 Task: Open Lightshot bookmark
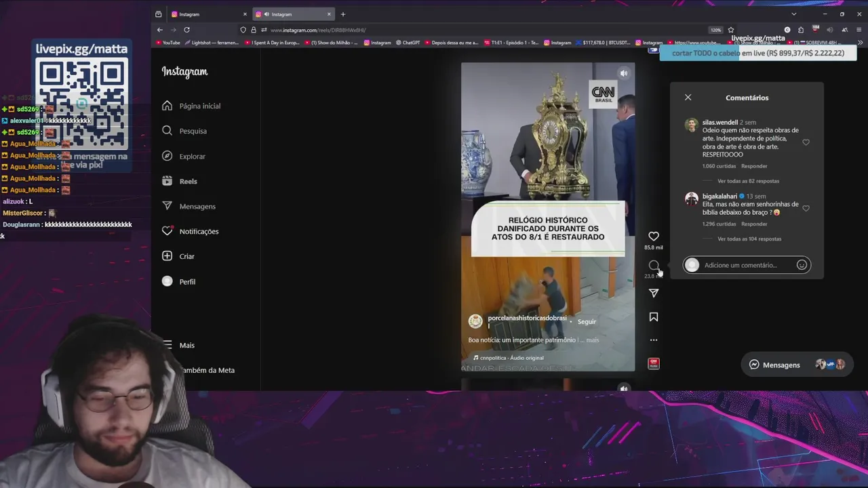point(212,43)
